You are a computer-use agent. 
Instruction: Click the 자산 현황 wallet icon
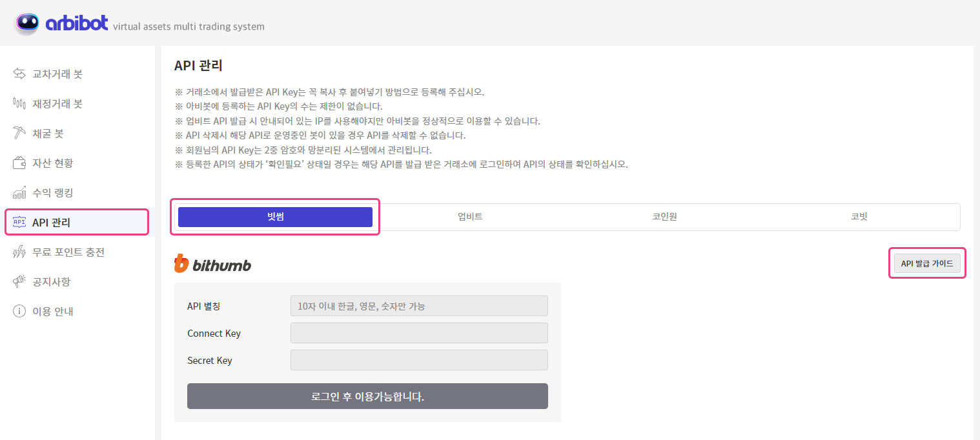pos(19,163)
